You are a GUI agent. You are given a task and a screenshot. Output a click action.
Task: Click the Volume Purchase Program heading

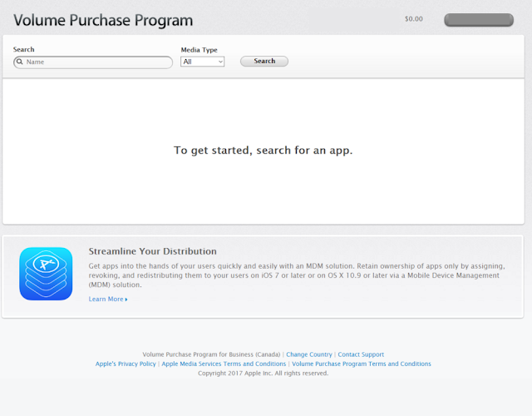coord(103,20)
